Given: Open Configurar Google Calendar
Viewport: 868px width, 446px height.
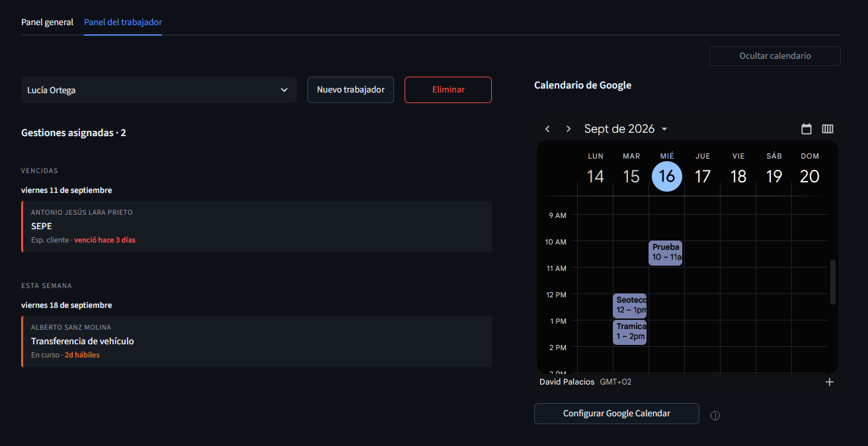Looking at the screenshot, I should [x=617, y=414].
